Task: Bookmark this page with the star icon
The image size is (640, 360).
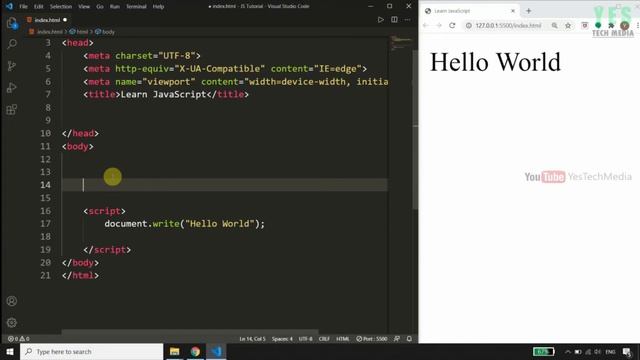Action: (x=568, y=25)
